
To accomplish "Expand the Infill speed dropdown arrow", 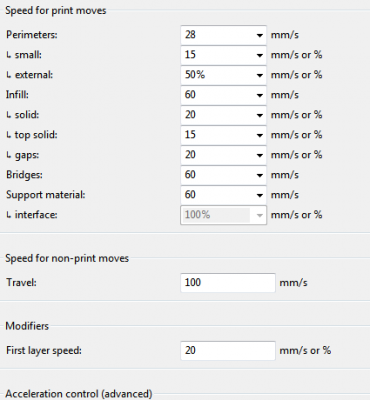I will point(260,95).
